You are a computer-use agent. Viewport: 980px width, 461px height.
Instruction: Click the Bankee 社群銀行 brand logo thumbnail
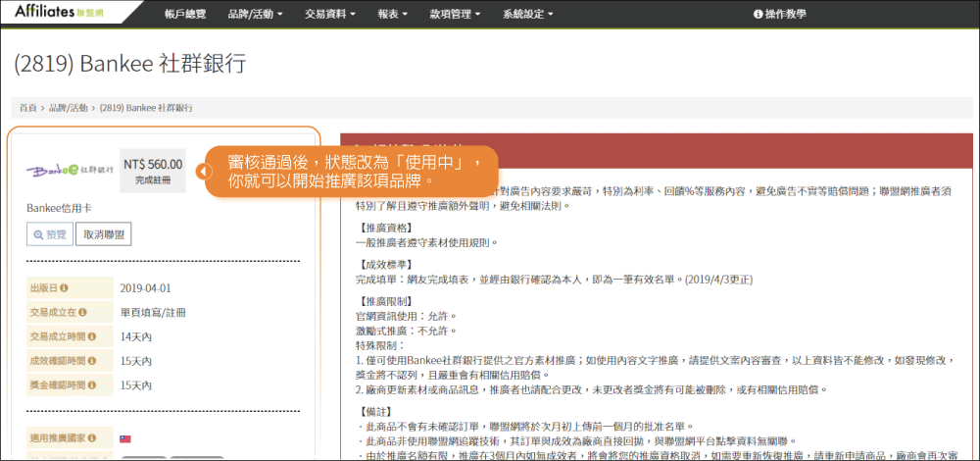(70, 170)
